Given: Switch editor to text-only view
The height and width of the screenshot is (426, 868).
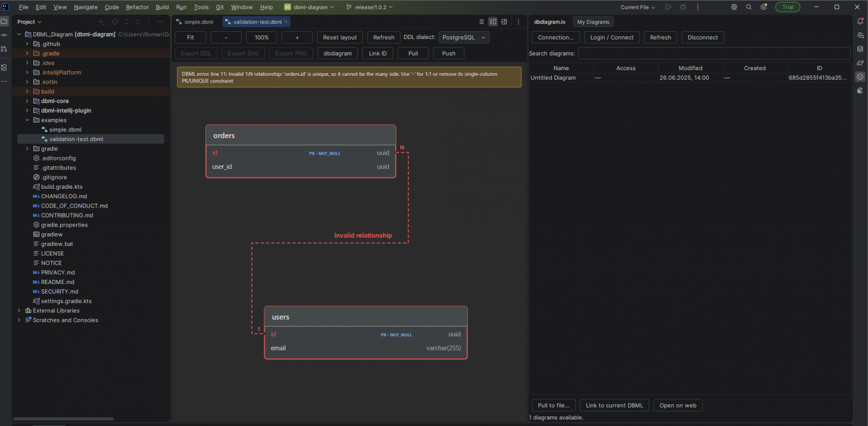Looking at the screenshot, I should click(x=481, y=22).
